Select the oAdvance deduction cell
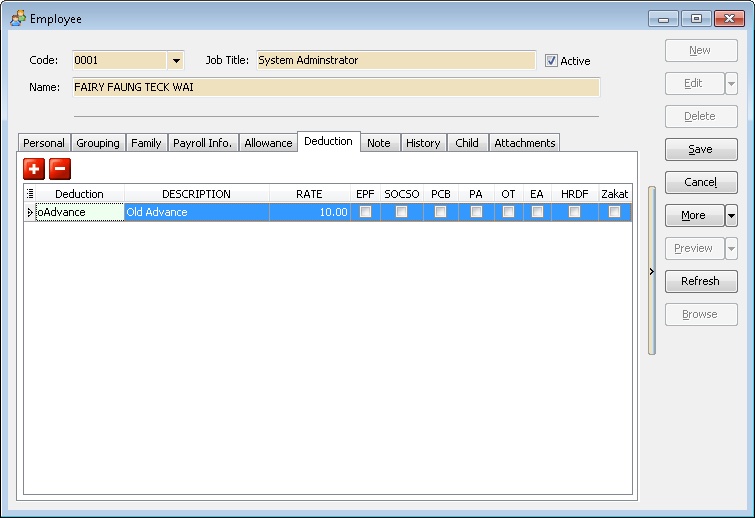755x518 pixels. click(80, 212)
